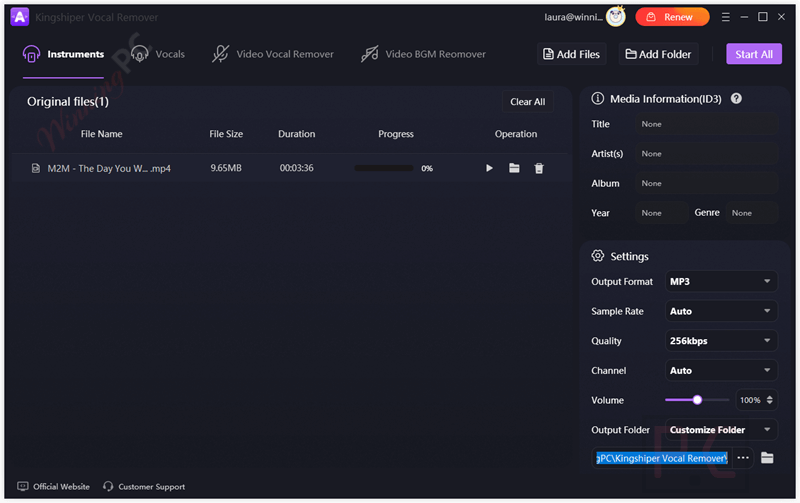Expand the Channel dropdown
The width and height of the screenshot is (800, 503).
click(721, 370)
